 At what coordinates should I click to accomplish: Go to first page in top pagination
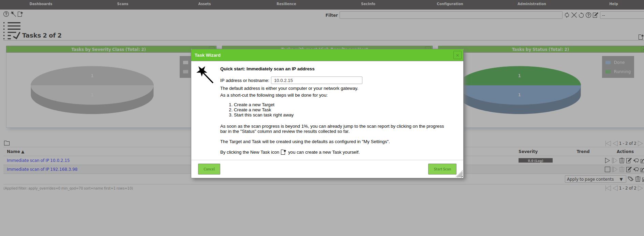coord(608,143)
